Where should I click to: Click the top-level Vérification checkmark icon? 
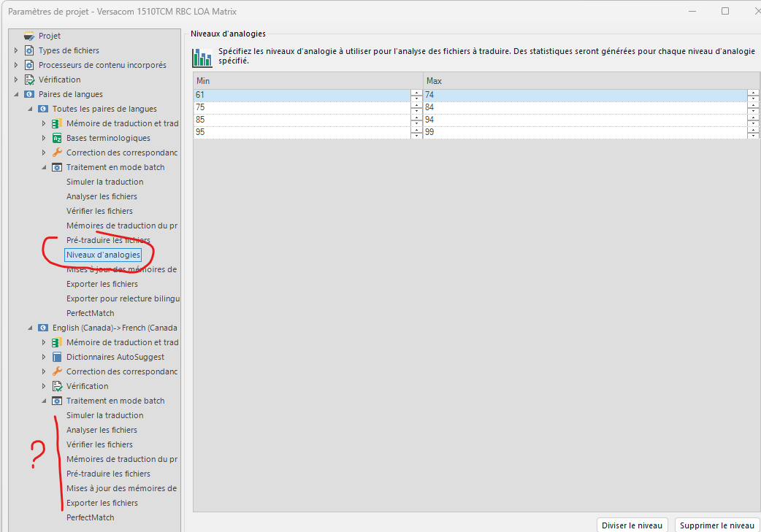pyautogui.click(x=29, y=80)
